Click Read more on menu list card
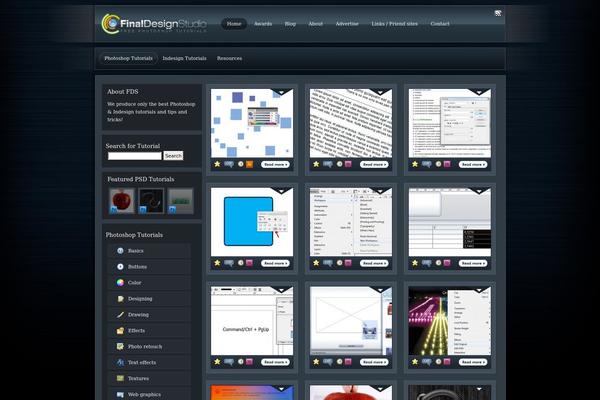 tap(374, 263)
